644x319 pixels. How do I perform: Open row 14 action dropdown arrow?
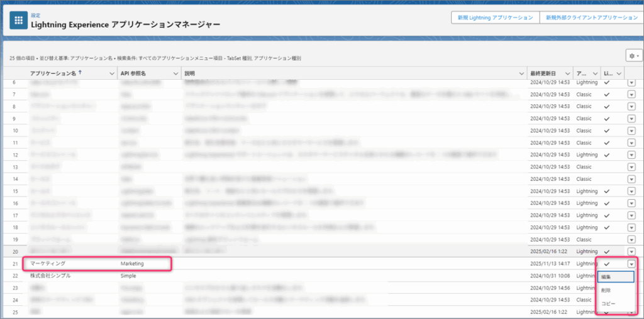pyautogui.click(x=631, y=179)
